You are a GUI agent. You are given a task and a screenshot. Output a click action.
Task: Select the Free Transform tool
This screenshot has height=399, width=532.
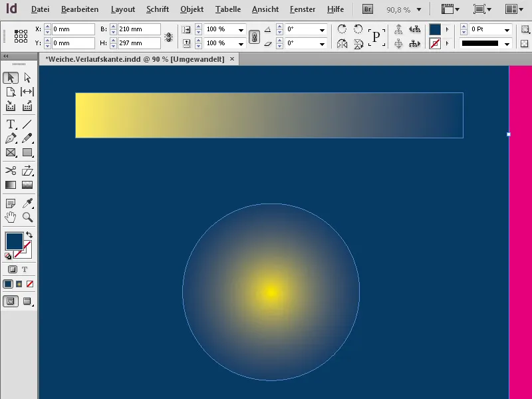coord(27,171)
